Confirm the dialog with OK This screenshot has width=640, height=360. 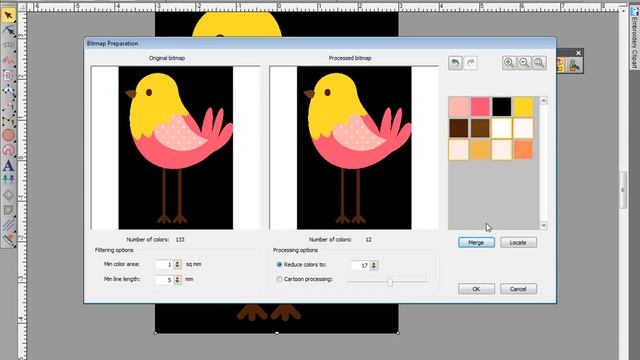[476, 289]
